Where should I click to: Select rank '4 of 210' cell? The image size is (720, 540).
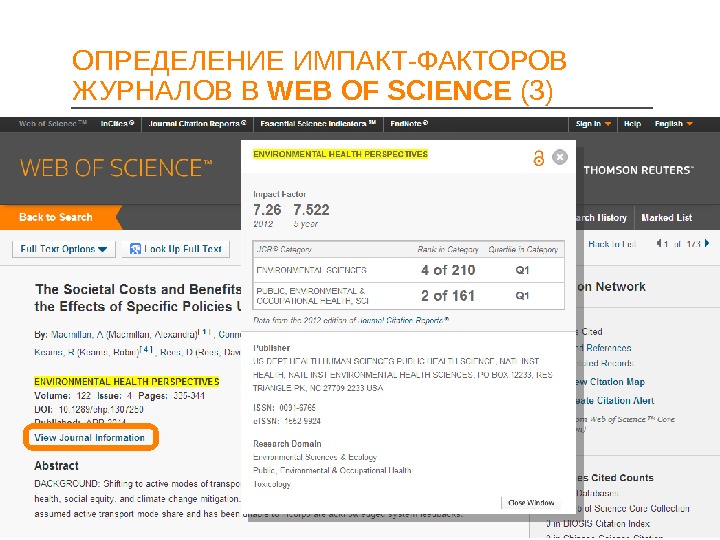tap(448, 270)
